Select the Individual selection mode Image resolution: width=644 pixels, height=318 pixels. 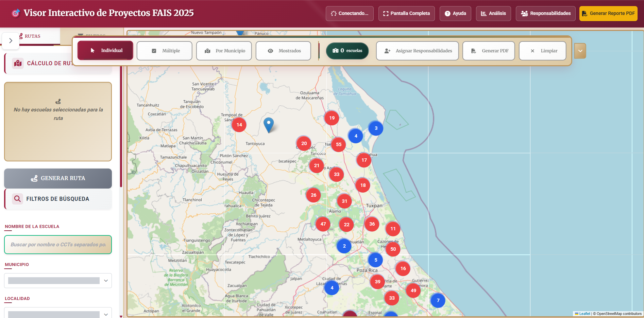pos(105,51)
